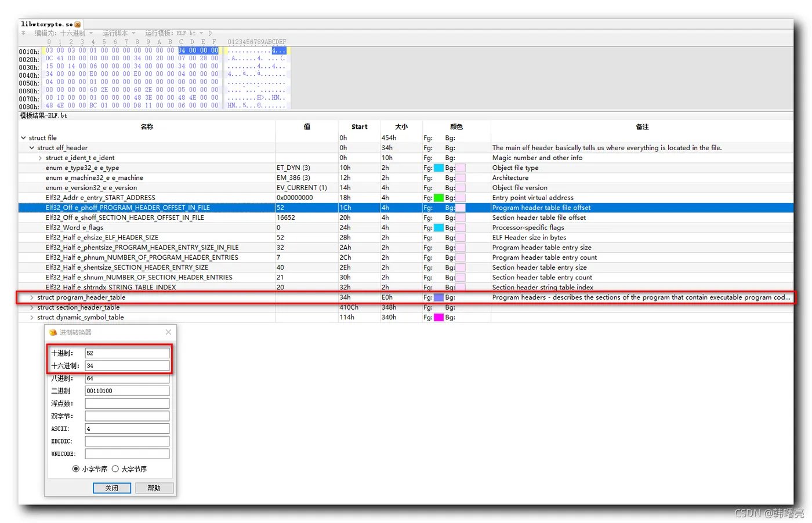Click the Start column header
The width and height of the screenshot is (812, 523).
(x=359, y=126)
